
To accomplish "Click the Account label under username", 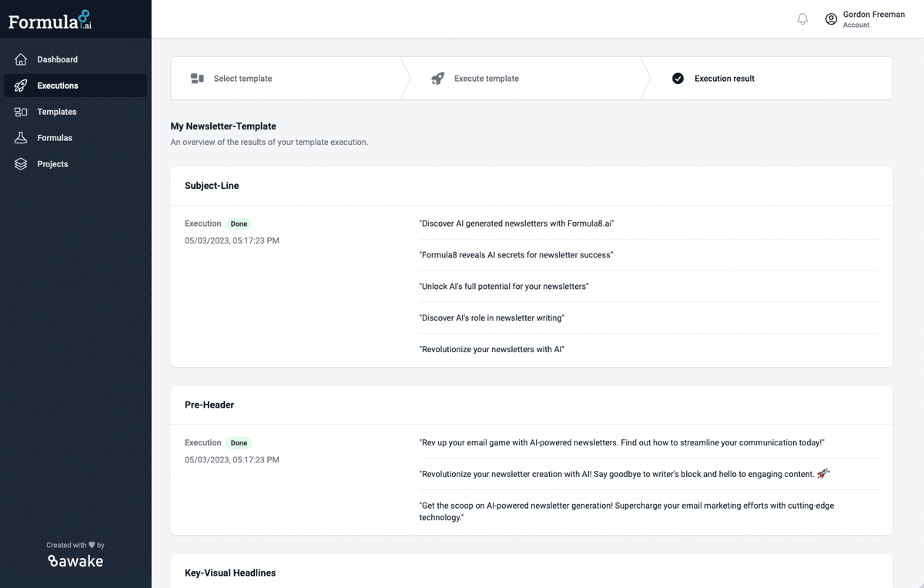I will (x=856, y=25).
